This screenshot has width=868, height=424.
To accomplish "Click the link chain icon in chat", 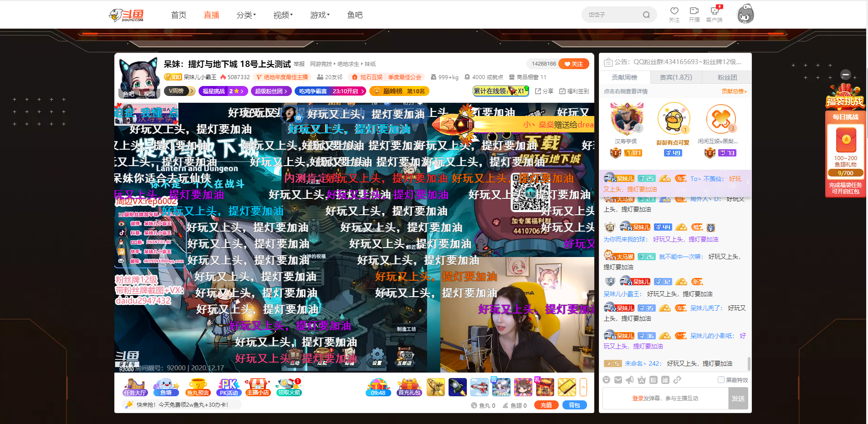I will pyautogui.click(x=677, y=380).
